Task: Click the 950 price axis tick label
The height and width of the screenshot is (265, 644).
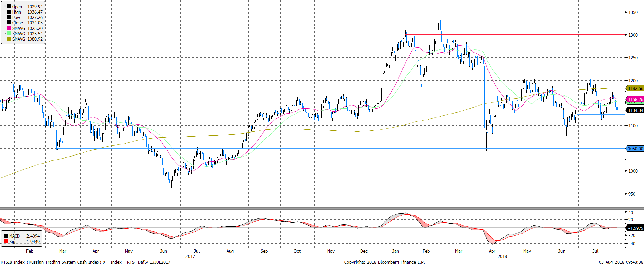Action: (632, 194)
